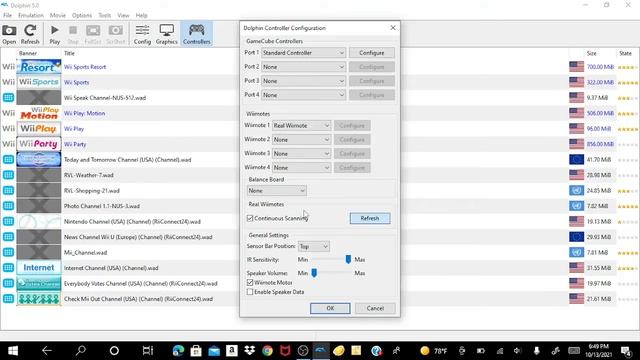The image size is (640, 360).
Task: Click WAD icon beside Mii_Channel.wad
Action: [x=8, y=252]
